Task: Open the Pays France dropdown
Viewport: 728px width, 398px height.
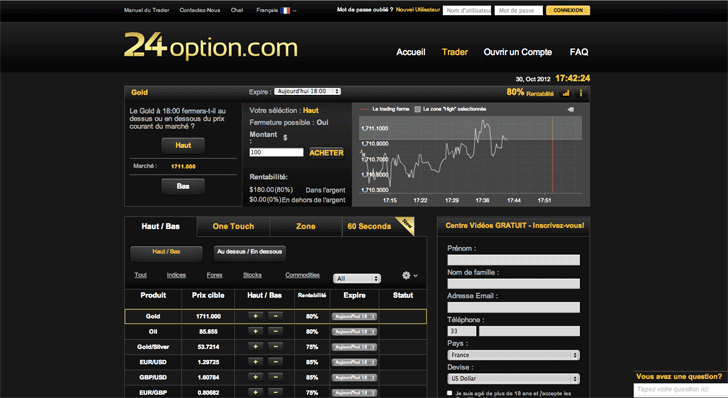Action: pos(514,355)
